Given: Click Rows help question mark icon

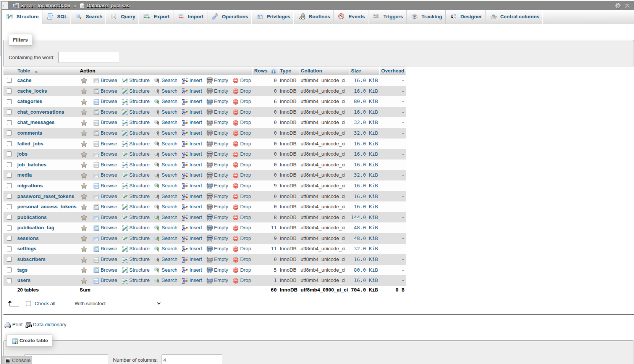Looking at the screenshot, I should pyautogui.click(x=273, y=71).
